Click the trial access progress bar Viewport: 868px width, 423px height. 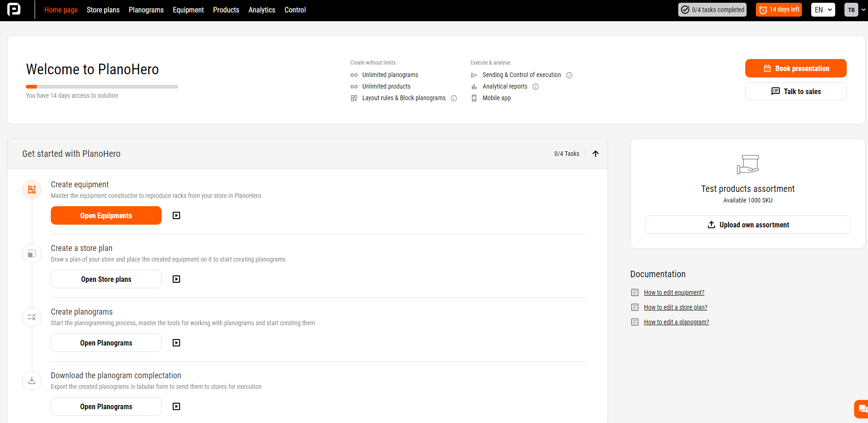point(102,87)
